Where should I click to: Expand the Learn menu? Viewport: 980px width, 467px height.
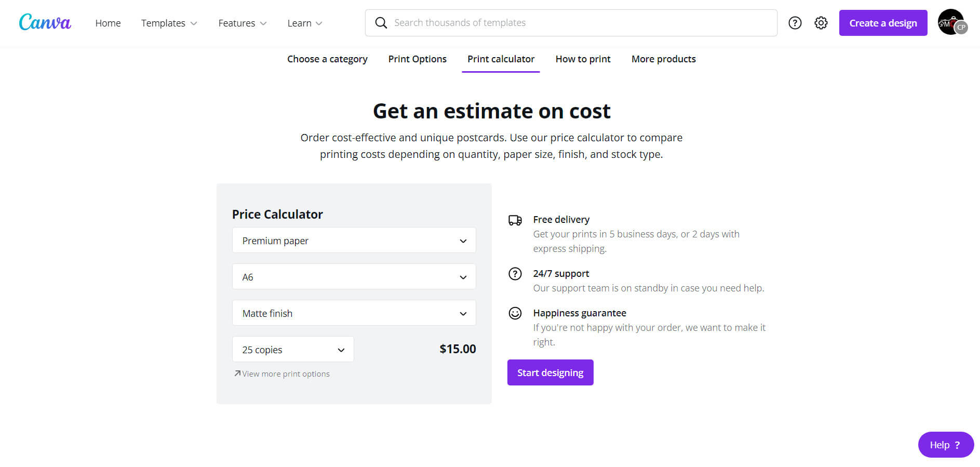(304, 23)
